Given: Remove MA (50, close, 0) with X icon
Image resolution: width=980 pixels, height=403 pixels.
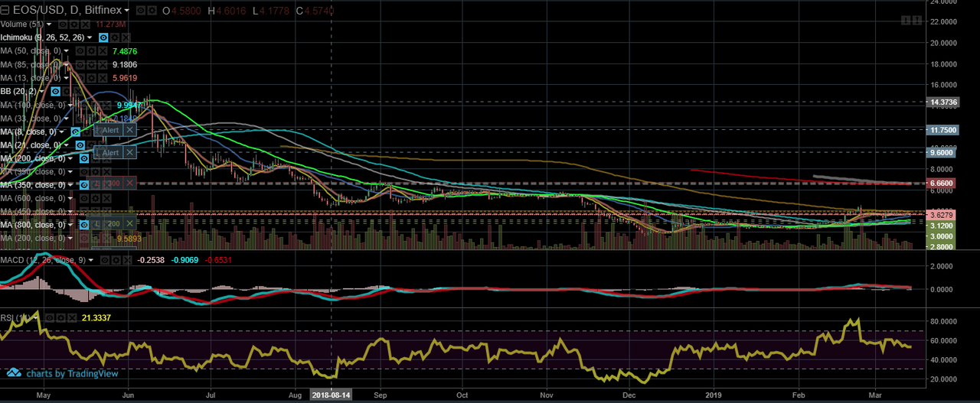Looking at the screenshot, I should click(x=103, y=51).
